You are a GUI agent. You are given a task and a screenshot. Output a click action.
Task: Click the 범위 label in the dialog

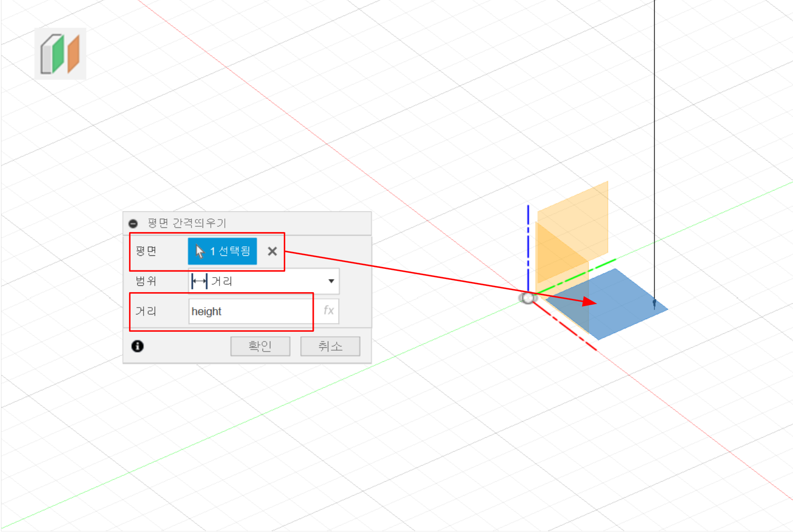146,281
